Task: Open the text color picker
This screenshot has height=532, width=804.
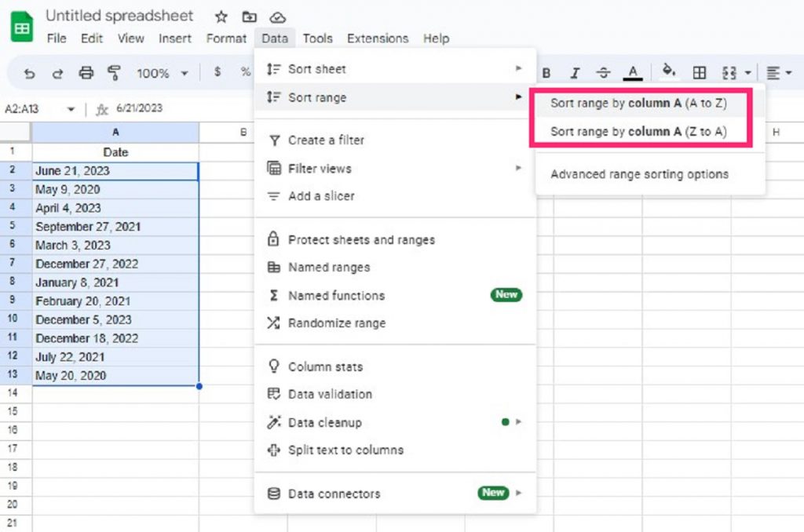Action: [633, 73]
